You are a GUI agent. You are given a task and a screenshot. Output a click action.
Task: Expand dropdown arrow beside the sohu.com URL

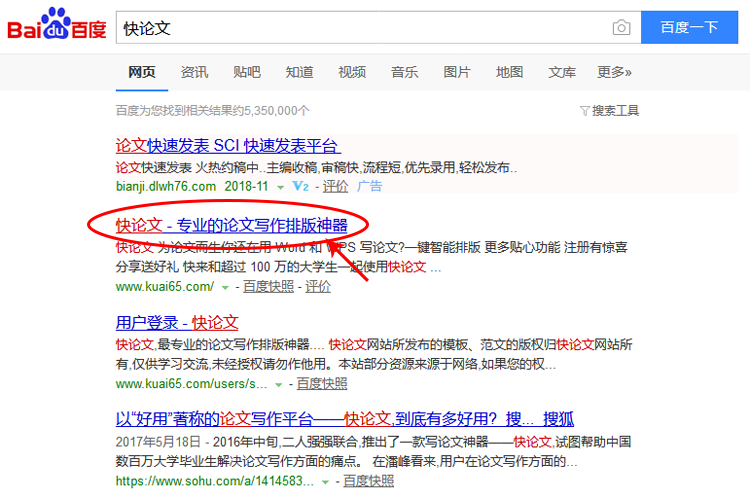325,482
